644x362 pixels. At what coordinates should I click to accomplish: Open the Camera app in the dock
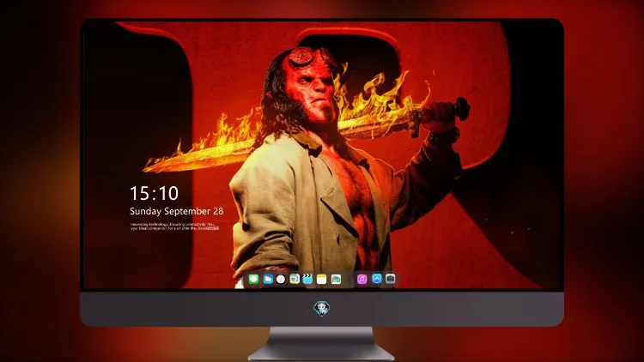pyautogui.click(x=391, y=279)
